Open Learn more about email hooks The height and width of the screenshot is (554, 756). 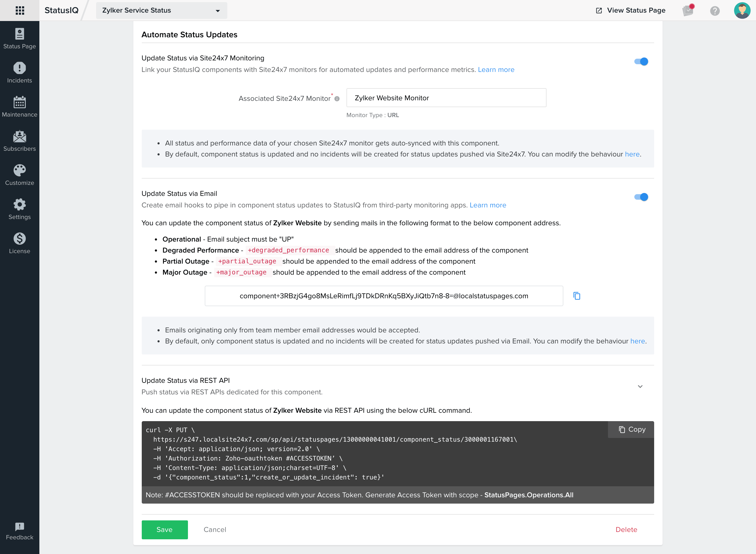[488, 205]
